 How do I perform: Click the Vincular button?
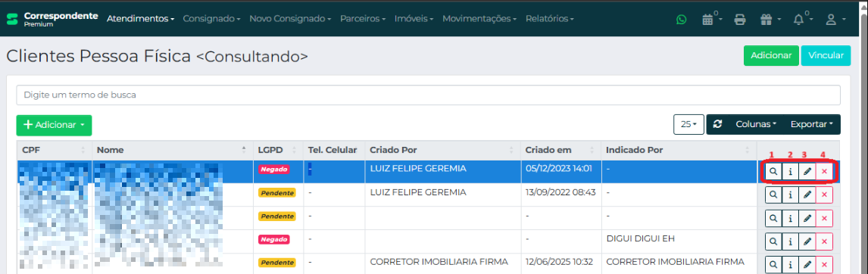826,56
